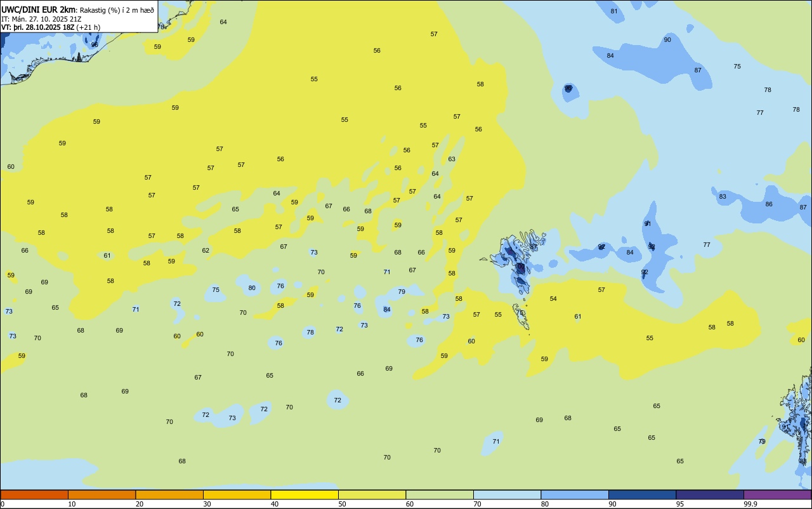Select the 70–80 pale blue legend swatch
This screenshot has width=812, height=509.
click(507, 494)
